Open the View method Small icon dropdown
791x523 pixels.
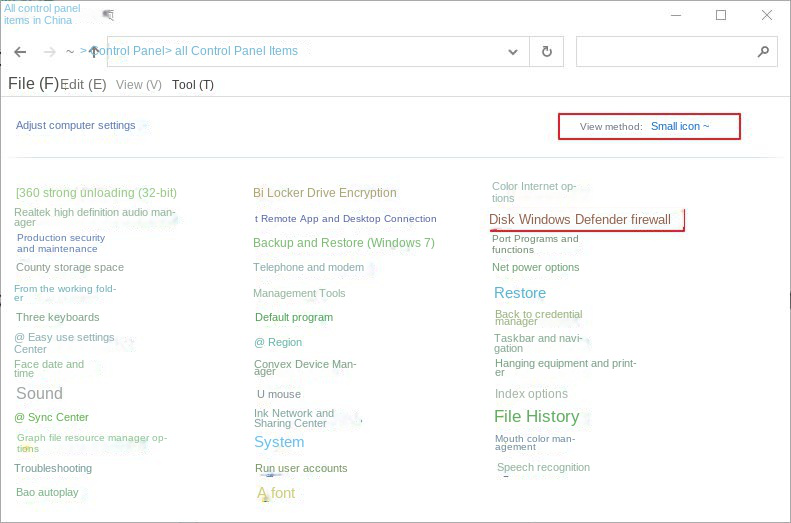(679, 127)
